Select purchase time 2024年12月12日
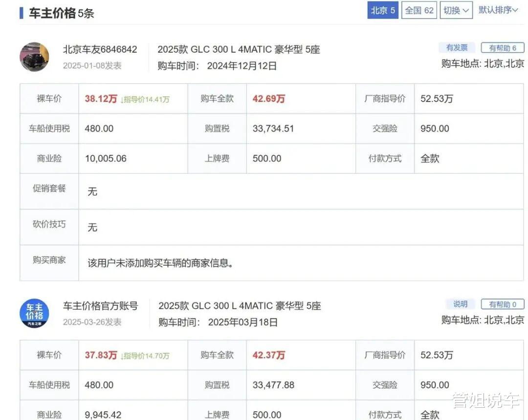This screenshot has width=528, height=420. 242,66
